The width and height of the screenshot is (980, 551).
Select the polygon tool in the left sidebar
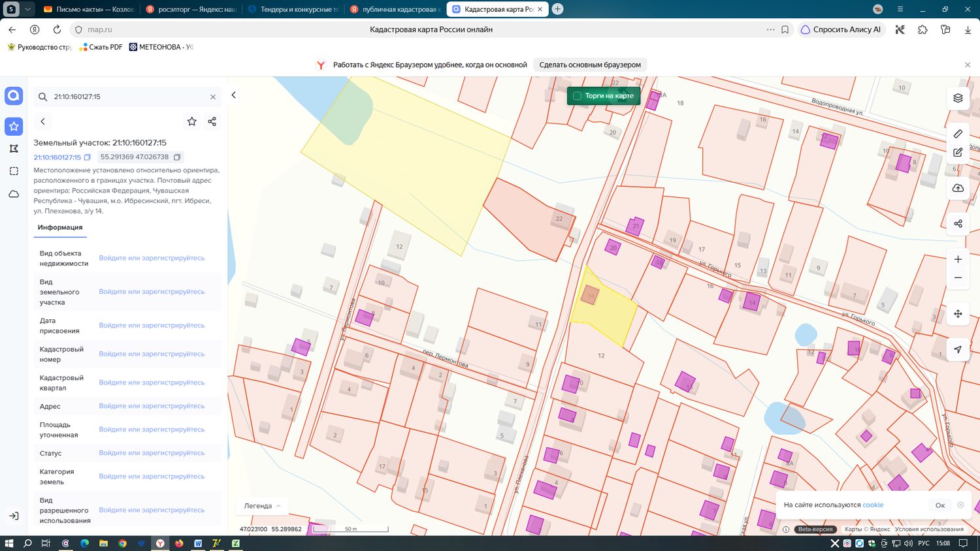(14, 149)
